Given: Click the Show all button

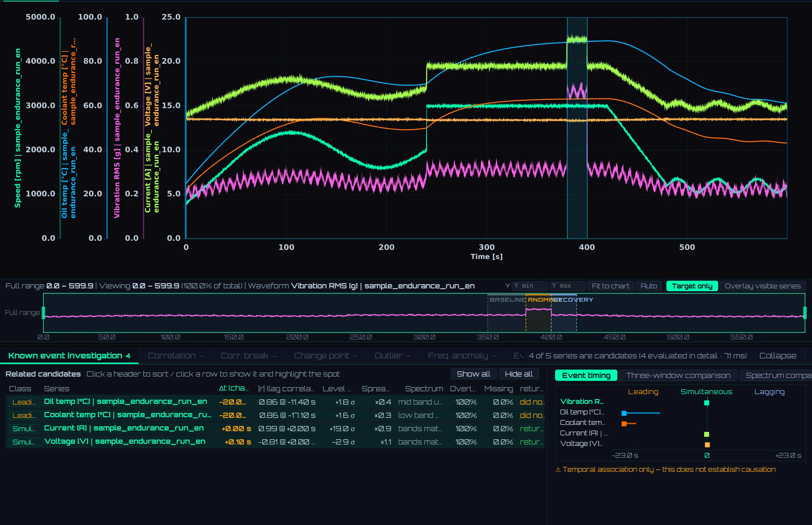Looking at the screenshot, I should pos(473,374).
